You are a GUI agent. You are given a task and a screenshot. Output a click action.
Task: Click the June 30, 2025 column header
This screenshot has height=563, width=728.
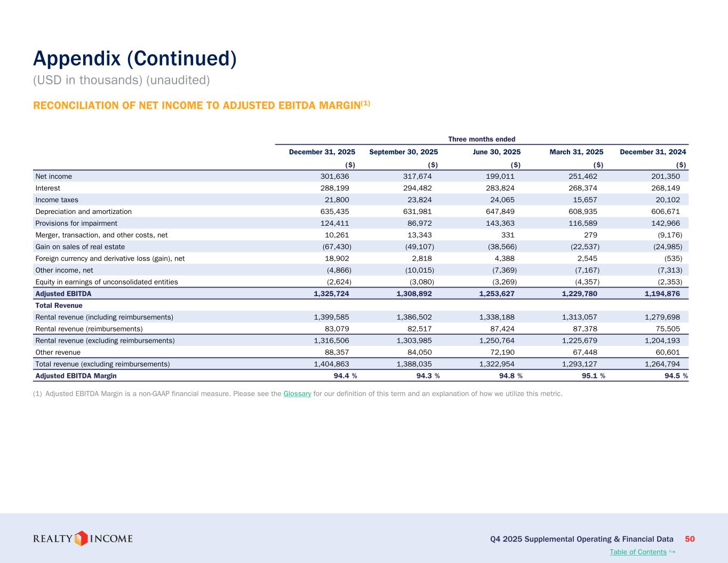497,152
